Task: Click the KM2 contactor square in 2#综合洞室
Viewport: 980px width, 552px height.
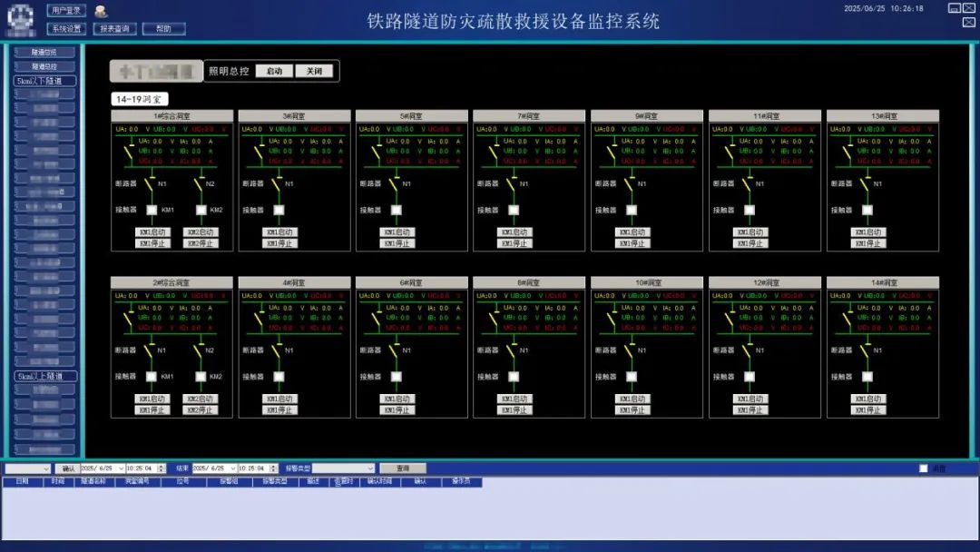Action: [201, 377]
